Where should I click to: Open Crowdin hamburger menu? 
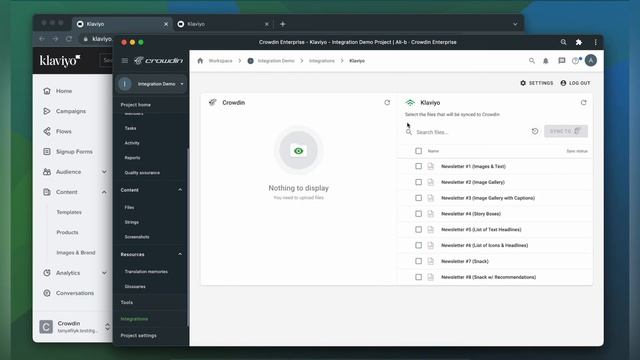(125, 60)
